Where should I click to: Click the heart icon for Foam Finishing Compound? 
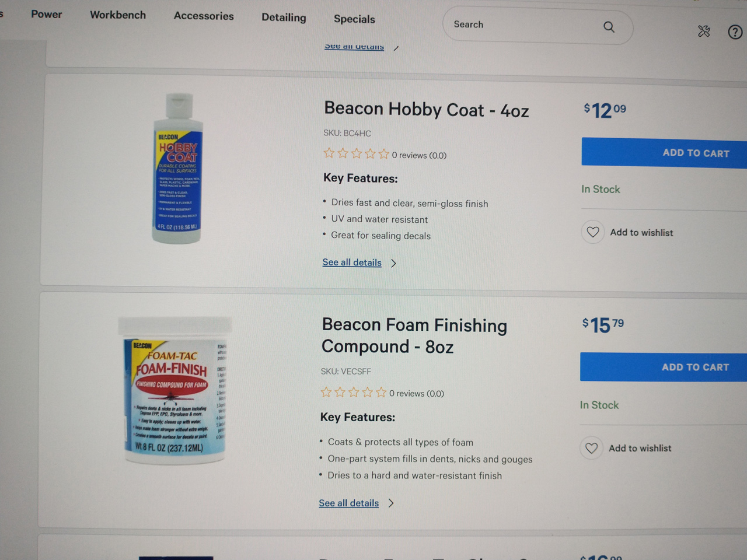coord(591,448)
